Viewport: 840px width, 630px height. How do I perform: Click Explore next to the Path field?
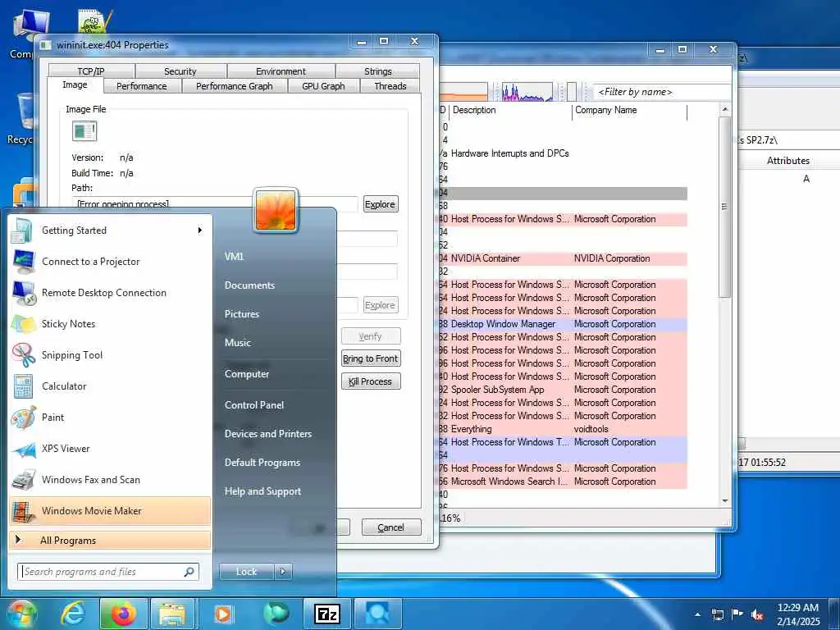pyautogui.click(x=381, y=204)
